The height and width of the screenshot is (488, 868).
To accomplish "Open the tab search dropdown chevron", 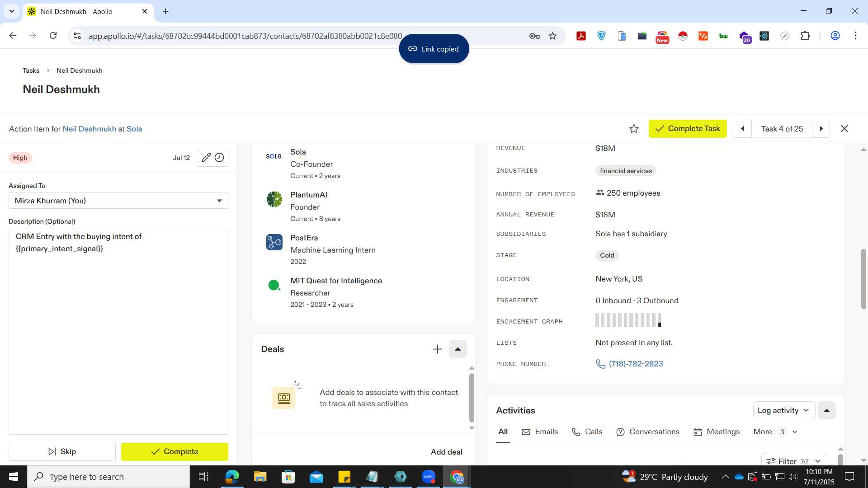I will coord(11,11).
